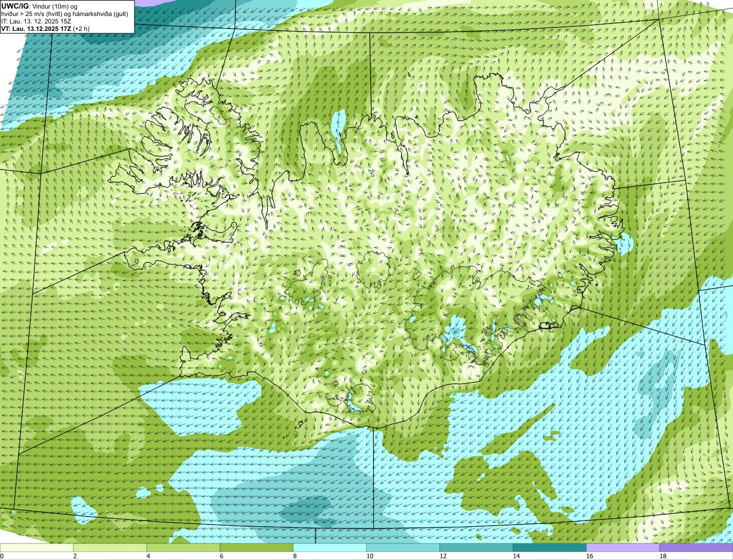
Task: Click the 'IT: Lau. 13. 12. 2025 15Z' line
Action: pyautogui.click(x=36, y=21)
